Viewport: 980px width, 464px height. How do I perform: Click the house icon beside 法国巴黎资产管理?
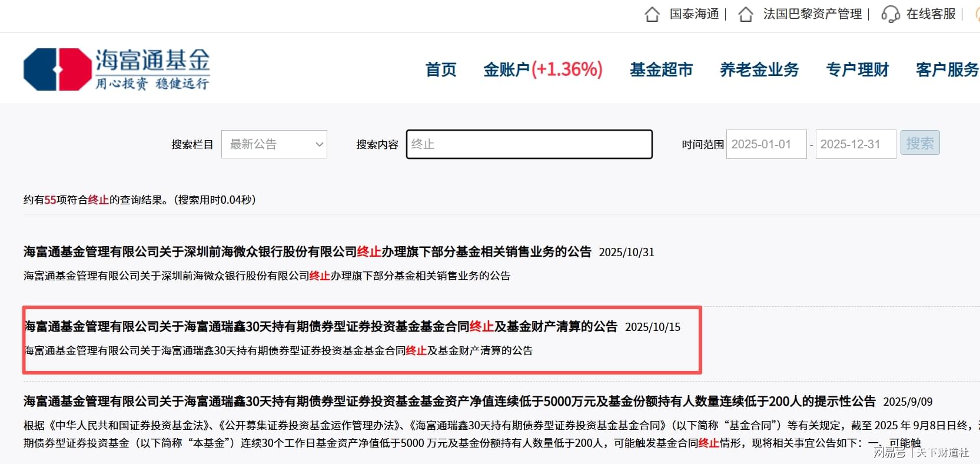[746, 14]
